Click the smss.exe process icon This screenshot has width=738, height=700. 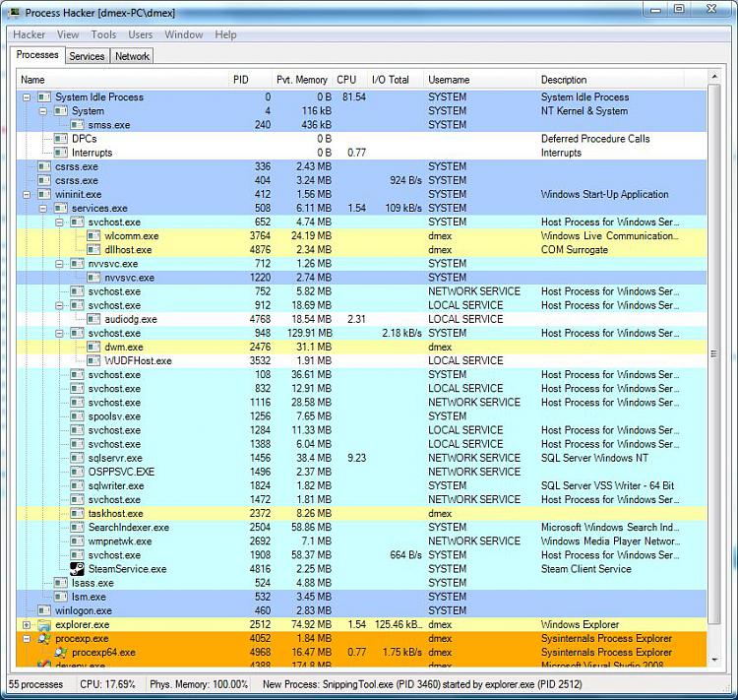(x=77, y=125)
